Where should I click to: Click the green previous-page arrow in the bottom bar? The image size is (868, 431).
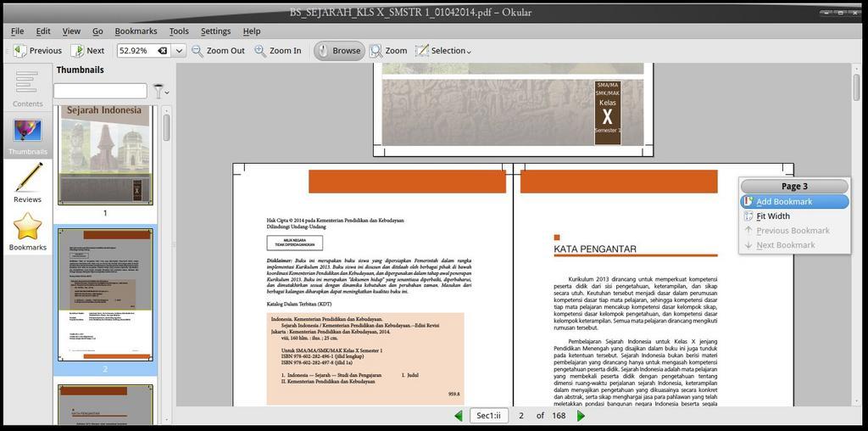click(459, 416)
